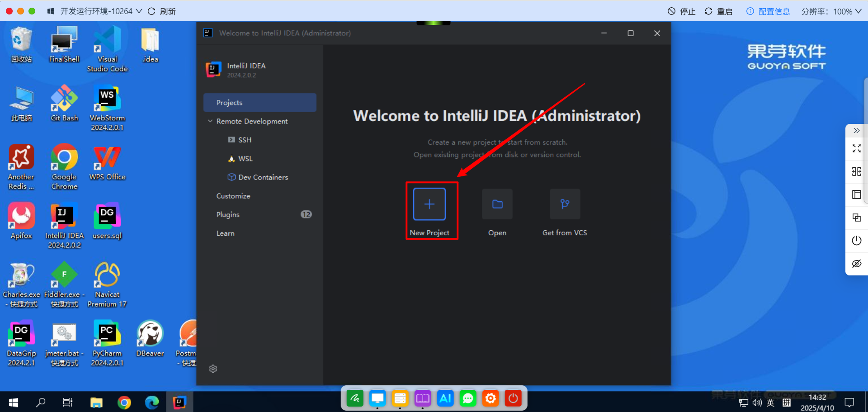Screen dimensions: 868x412
Task: Click the green leaf icon in bottom dock
Action: click(x=355, y=398)
